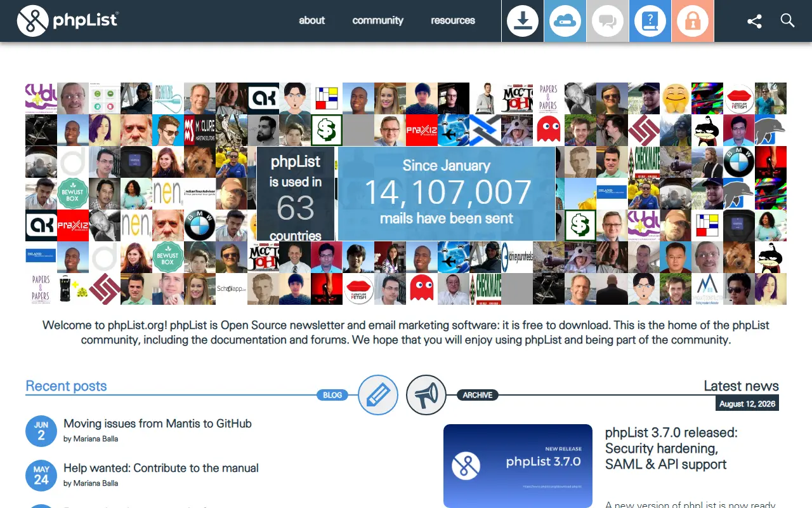Image resolution: width=812 pixels, height=508 pixels.
Task: Open the ARCHIVE pill link
Action: pos(478,395)
